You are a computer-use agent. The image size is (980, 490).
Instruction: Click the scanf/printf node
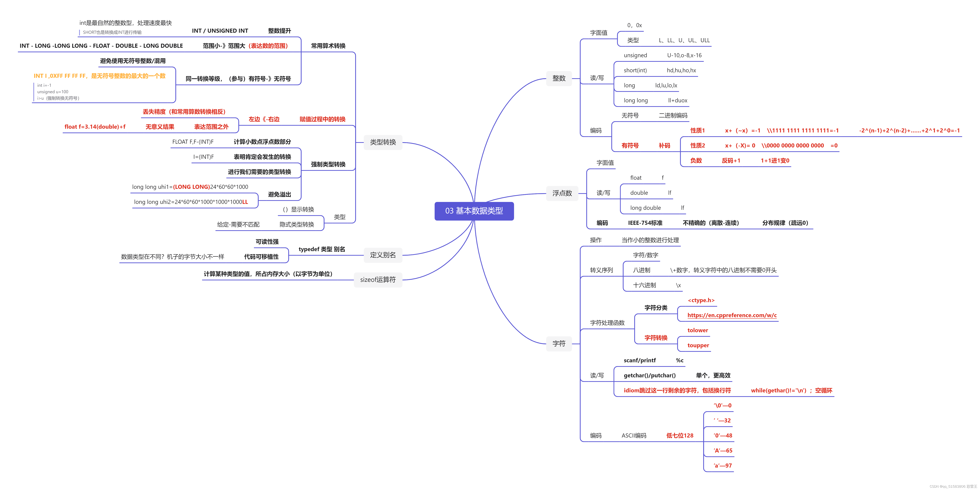[639, 361]
